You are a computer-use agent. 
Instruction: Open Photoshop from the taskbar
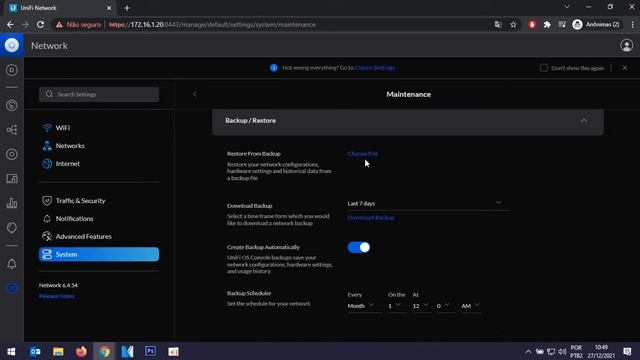(150, 351)
